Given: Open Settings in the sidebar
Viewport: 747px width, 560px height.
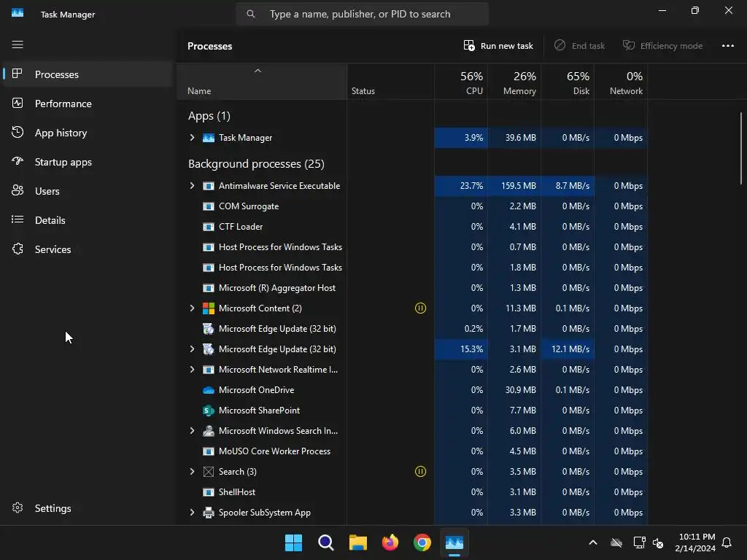Looking at the screenshot, I should click(x=88, y=508).
